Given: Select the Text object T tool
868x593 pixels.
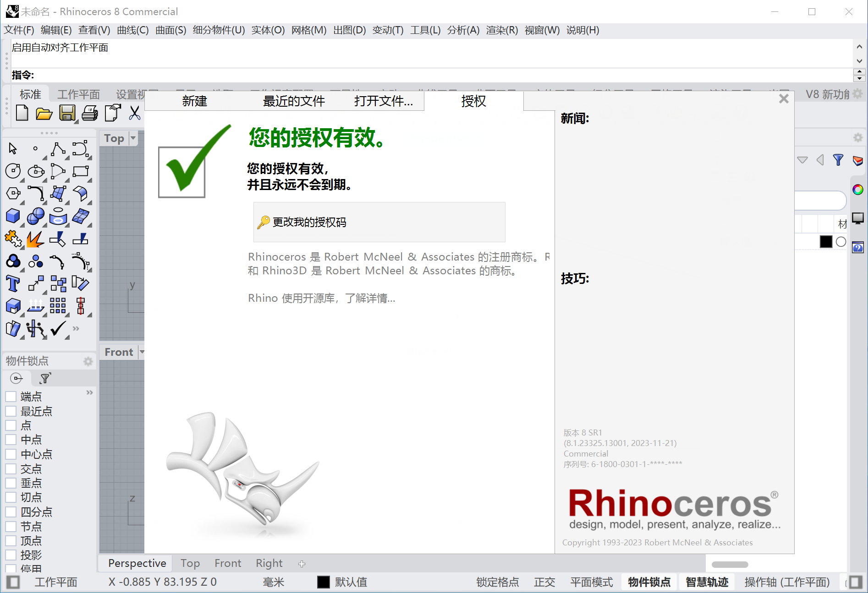Looking at the screenshot, I should pyautogui.click(x=13, y=283).
